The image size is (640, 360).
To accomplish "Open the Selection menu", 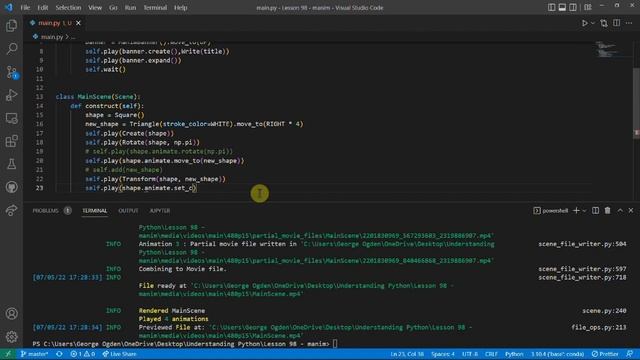I will [x=68, y=7].
